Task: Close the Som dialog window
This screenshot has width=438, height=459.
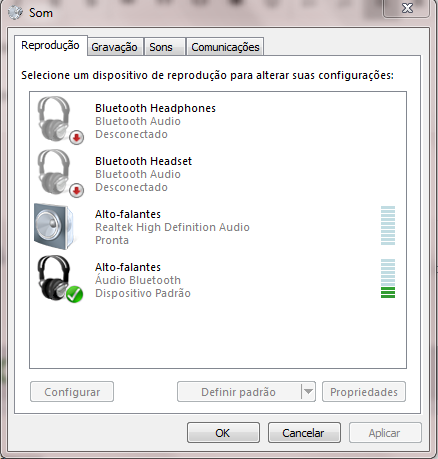Action: coord(407,8)
